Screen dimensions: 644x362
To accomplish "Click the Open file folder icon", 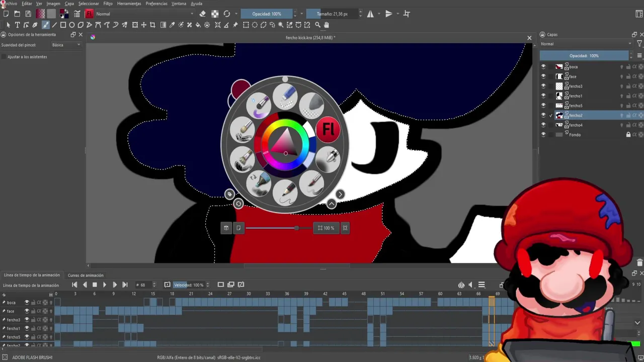I will tap(17, 14).
